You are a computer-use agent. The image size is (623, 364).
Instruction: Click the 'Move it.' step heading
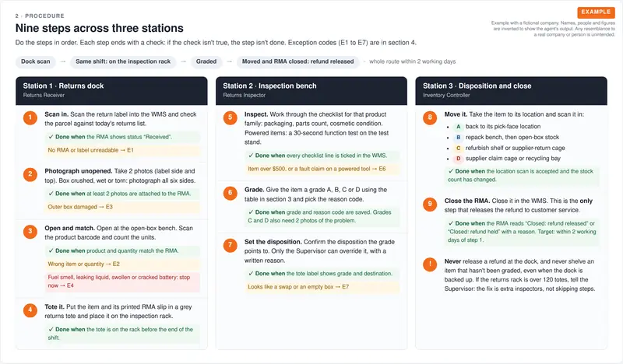pos(456,114)
